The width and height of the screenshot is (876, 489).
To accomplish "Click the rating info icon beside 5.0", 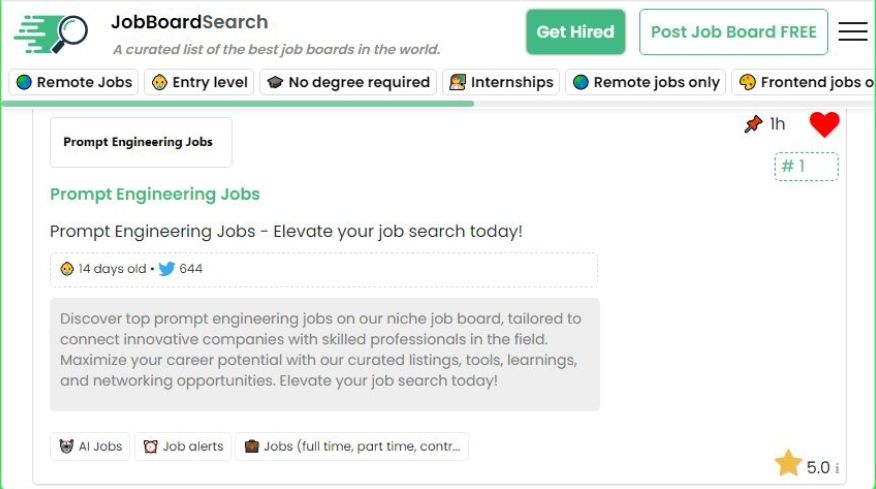I will coord(836,468).
